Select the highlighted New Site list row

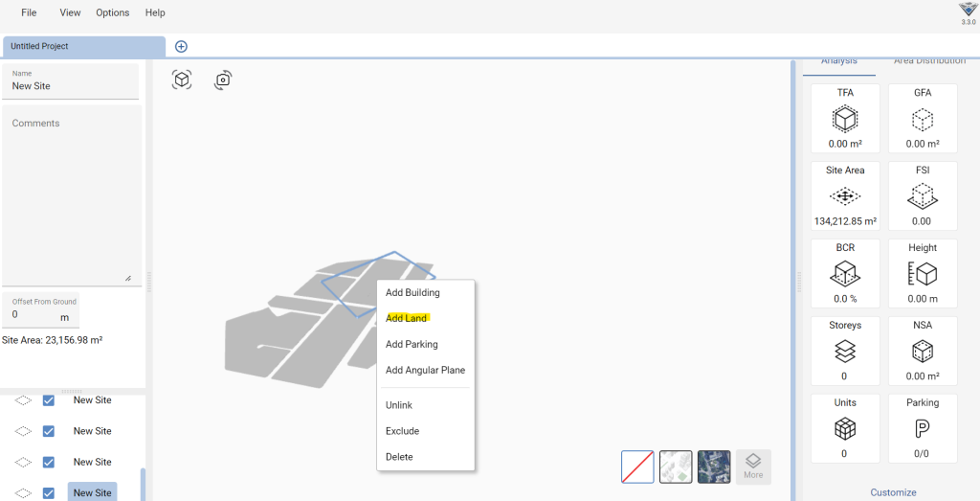(93, 492)
